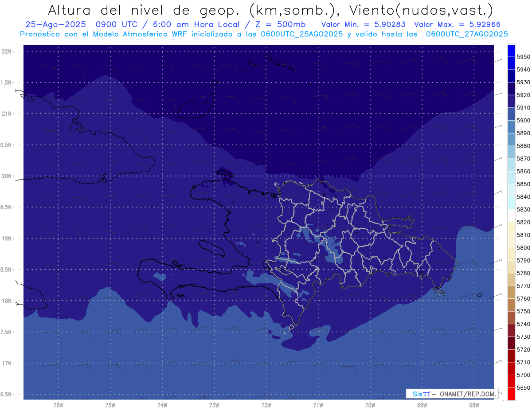Click the latitude label '17N'

[7, 363]
